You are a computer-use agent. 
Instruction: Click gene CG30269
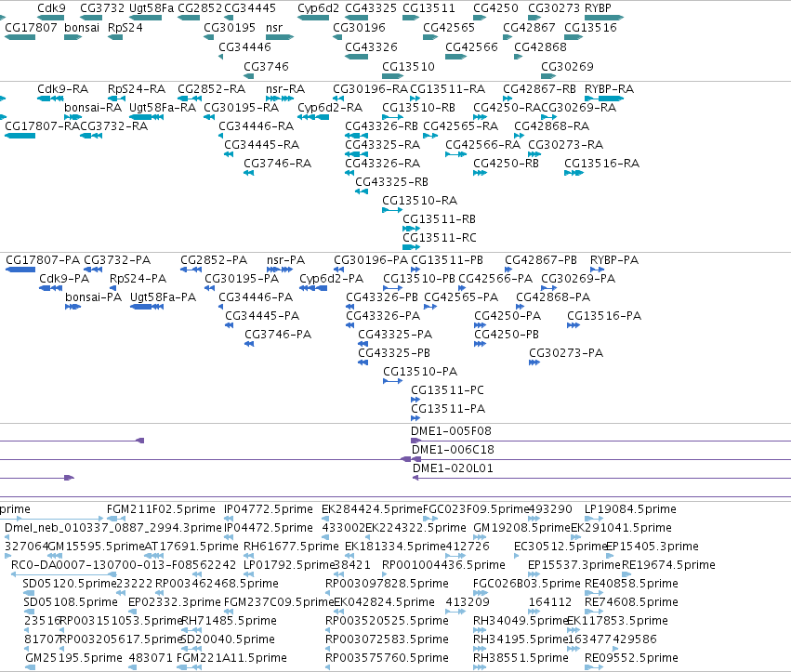coord(548,76)
